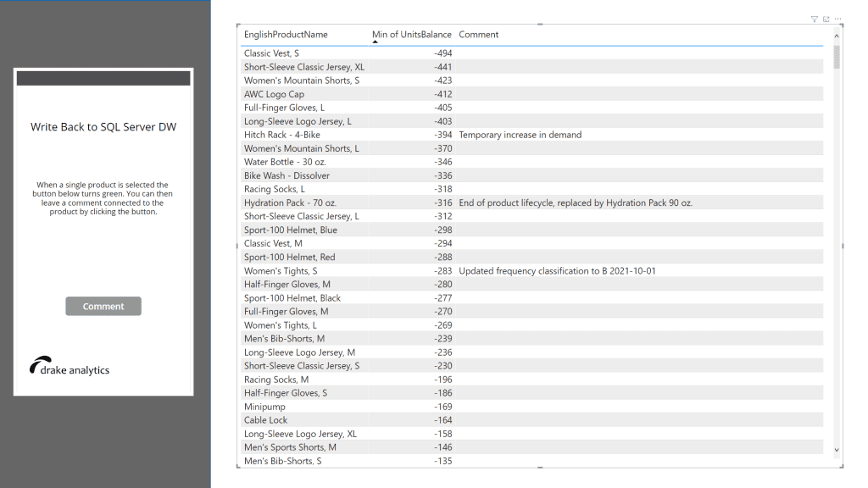Sort by EnglishProductName column header
The width and height of the screenshot is (868, 488).
[x=286, y=35]
